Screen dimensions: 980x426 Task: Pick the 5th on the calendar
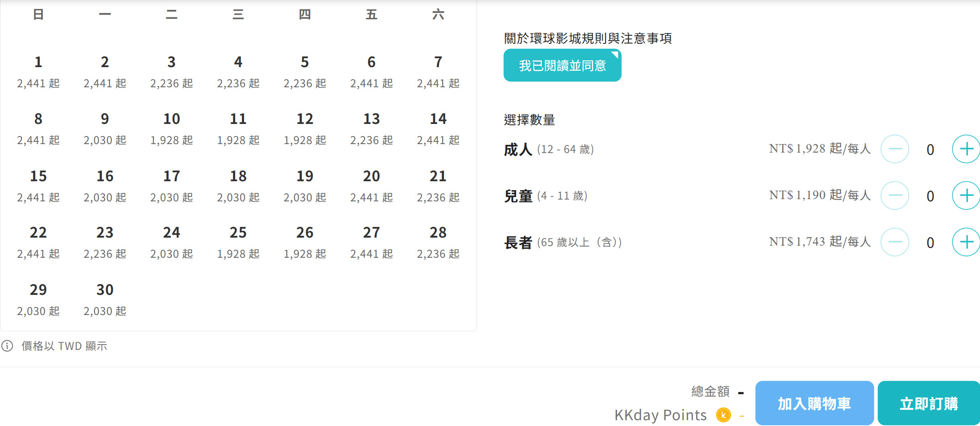click(305, 72)
